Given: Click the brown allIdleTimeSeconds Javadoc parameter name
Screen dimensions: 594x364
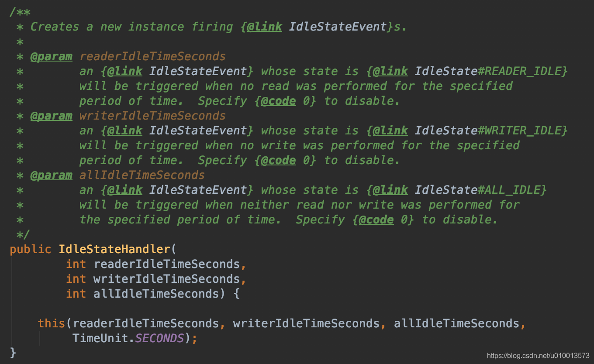Looking at the screenshot, I should 142,175.
